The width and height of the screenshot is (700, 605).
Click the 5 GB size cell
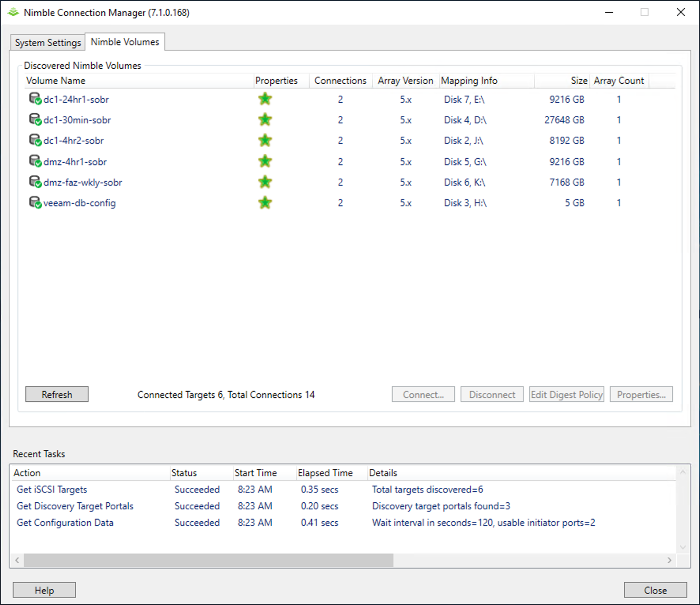[x=574, y=203]
